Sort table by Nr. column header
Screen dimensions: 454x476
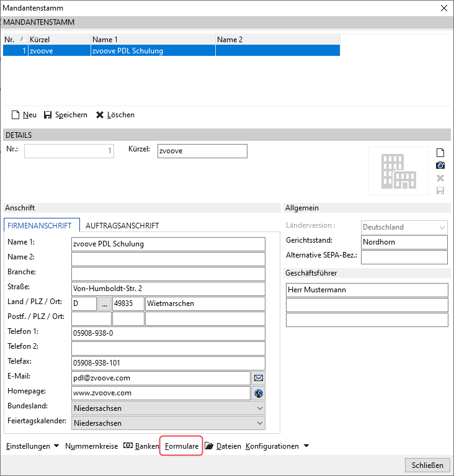(15, 40)
